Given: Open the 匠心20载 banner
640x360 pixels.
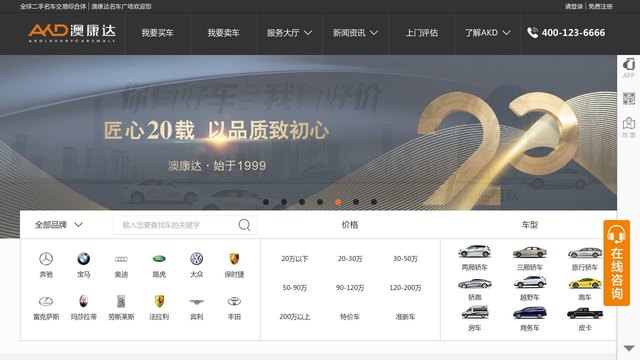Looking at the screenshot, I should click(308, 133).
